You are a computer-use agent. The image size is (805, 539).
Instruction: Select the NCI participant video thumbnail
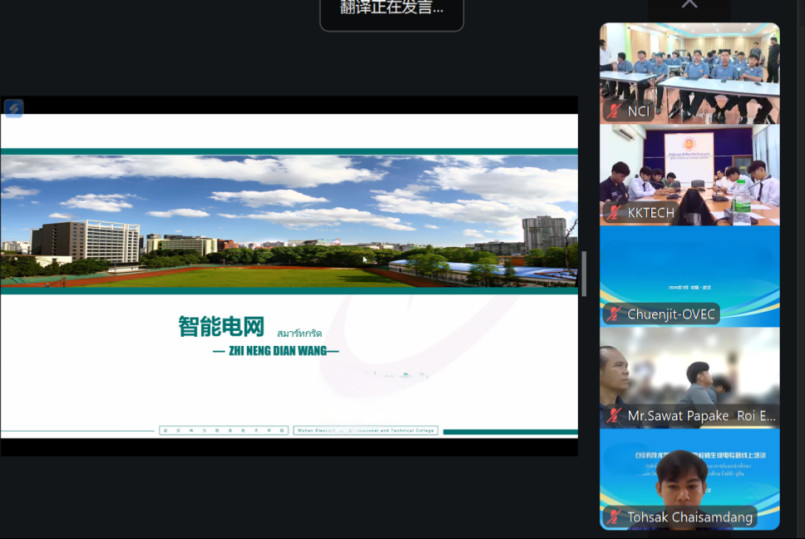(x=689, y=73)
